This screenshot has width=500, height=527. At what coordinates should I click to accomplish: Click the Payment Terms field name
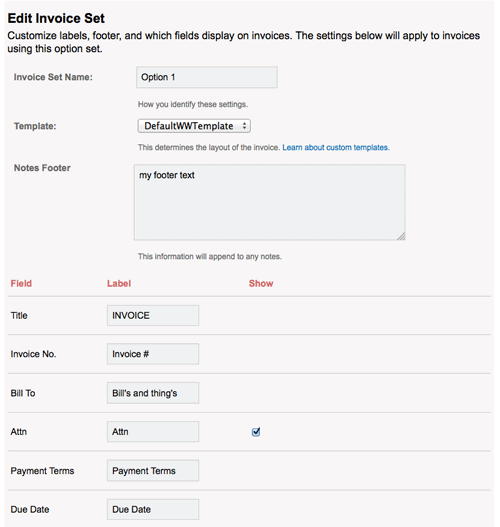pos(42,471)
